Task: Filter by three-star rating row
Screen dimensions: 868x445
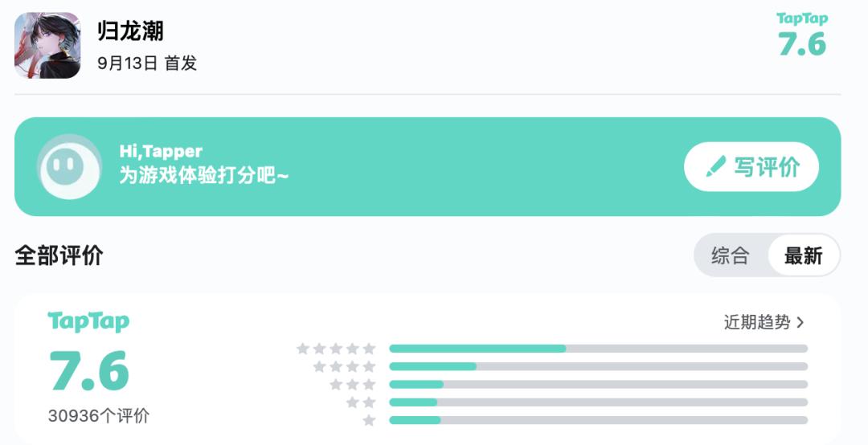Action: (x=568, y=384)
